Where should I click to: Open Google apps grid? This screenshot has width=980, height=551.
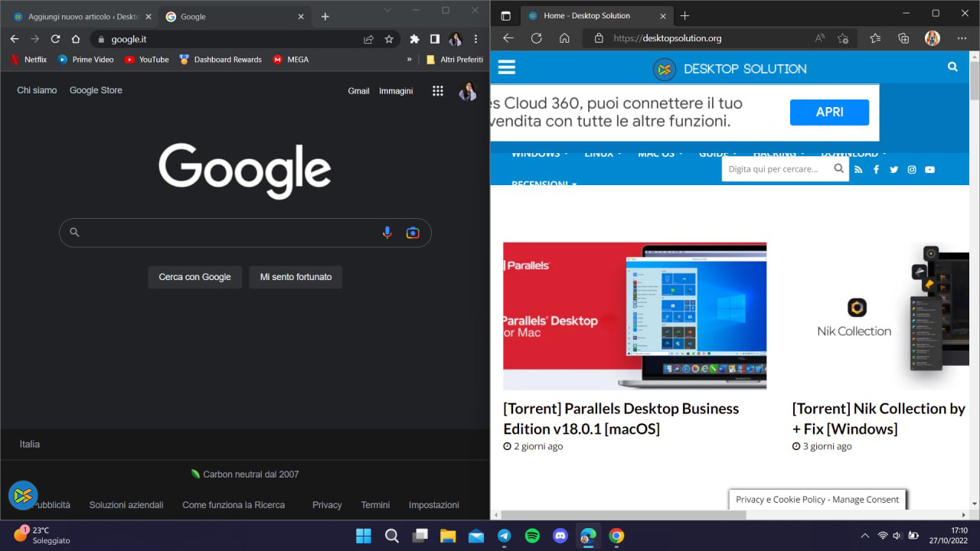438,91
